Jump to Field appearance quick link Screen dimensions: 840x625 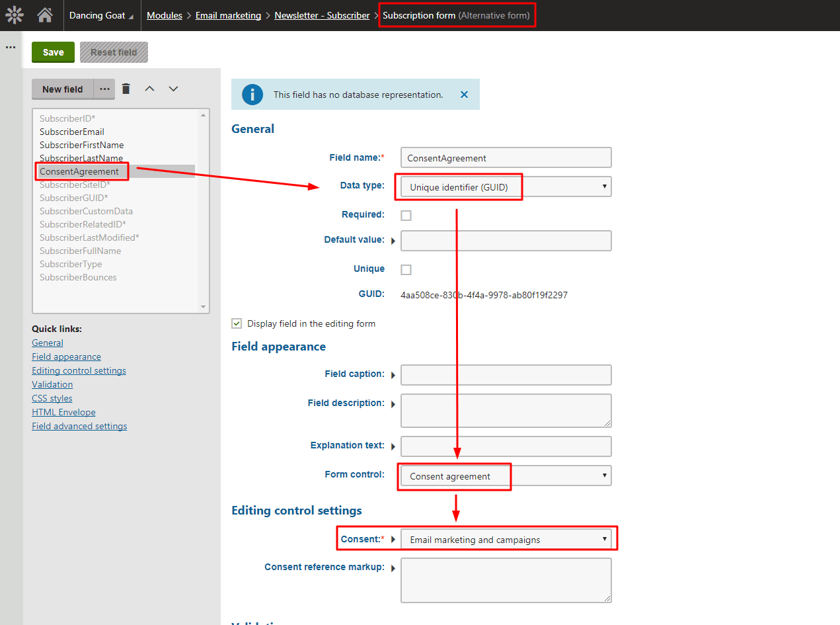click(66, 356)
